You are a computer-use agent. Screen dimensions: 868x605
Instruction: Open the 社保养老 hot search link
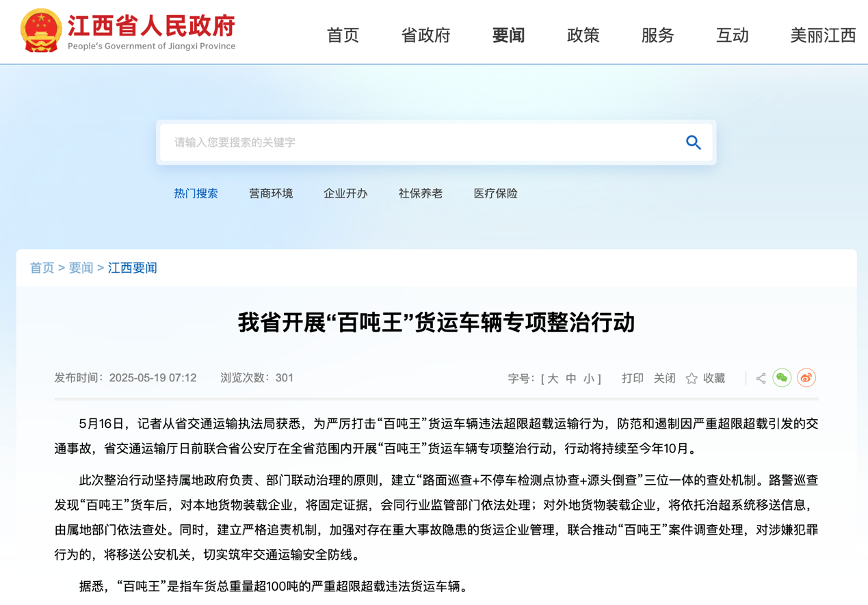[x=419, y=193]
